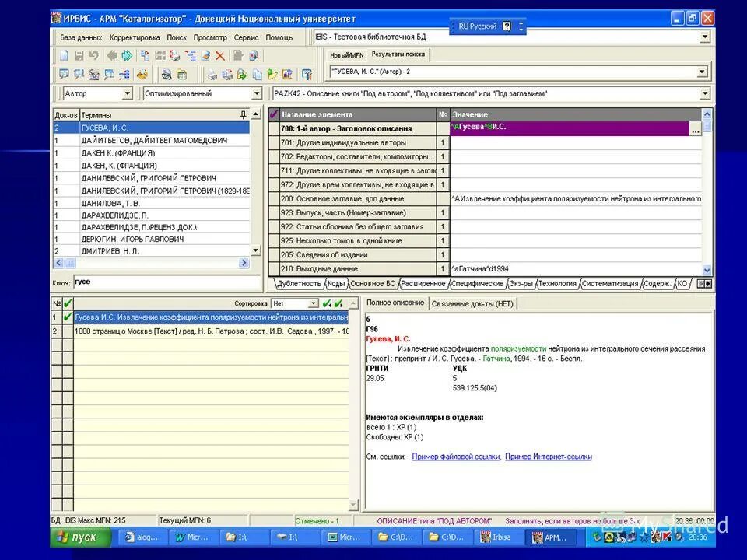Click the red X delete record icon
747x560 pixels.
pyautogui.click(x=220, y=56)
